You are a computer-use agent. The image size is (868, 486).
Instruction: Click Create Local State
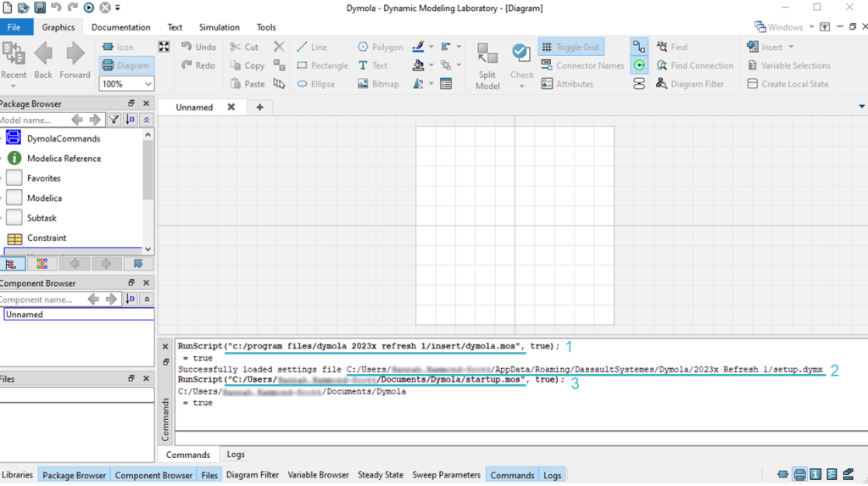787,84
